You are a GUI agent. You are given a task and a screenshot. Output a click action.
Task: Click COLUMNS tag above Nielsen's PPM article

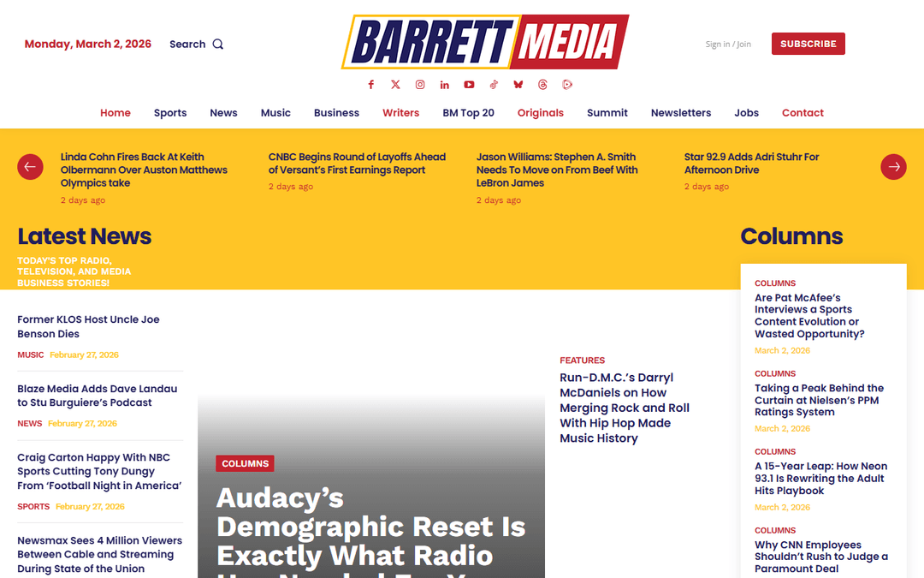click(775, 373)
